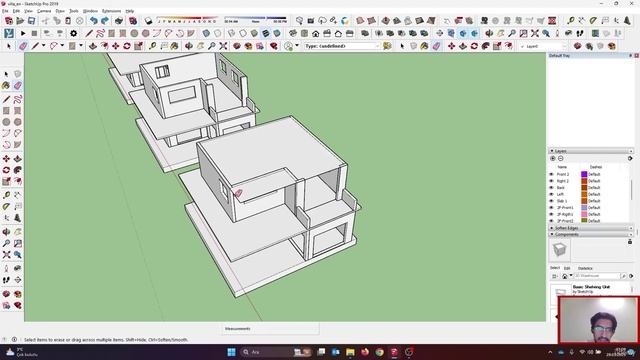Screen dimensions: 640x360
Task: Open the Camera menu
Action: pyautogui.click(x=44, y=11)
